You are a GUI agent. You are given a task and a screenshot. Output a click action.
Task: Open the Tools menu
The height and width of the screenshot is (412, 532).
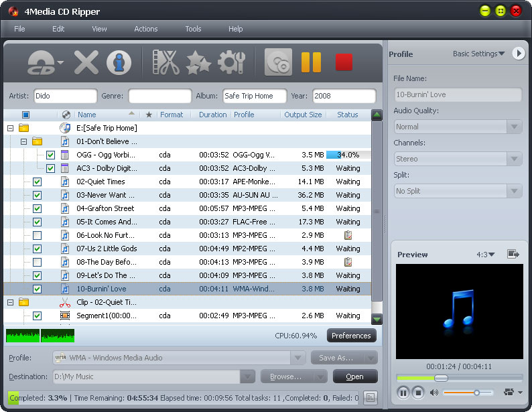click(193, 29)
